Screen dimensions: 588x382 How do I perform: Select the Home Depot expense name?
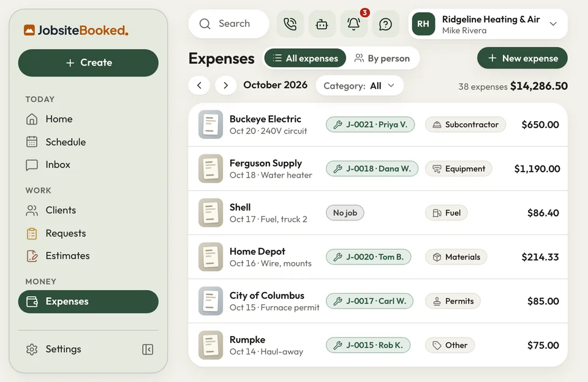[x=257, y=252]
